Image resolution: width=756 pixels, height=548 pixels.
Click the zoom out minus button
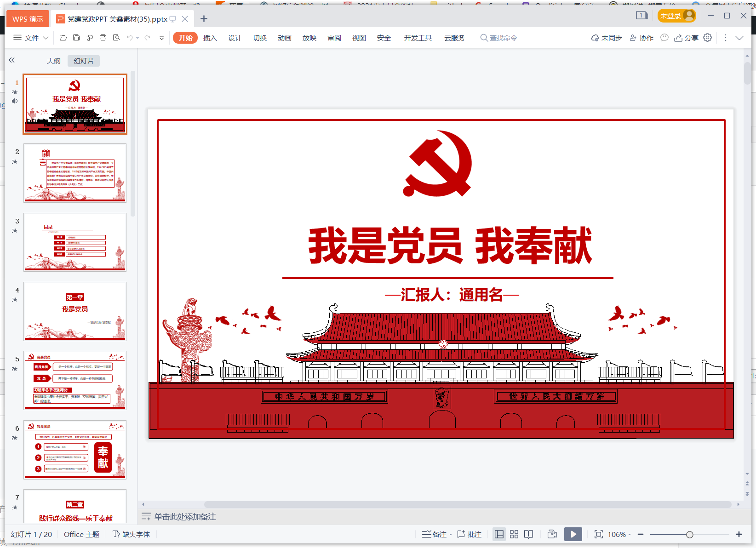coord(641,534)
